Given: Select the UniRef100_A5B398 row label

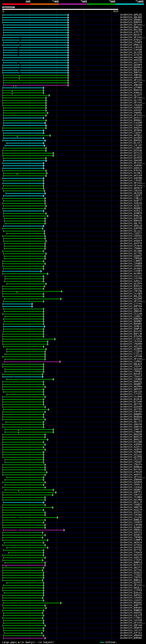Looking at the screenshot, I should pos(131,85).
